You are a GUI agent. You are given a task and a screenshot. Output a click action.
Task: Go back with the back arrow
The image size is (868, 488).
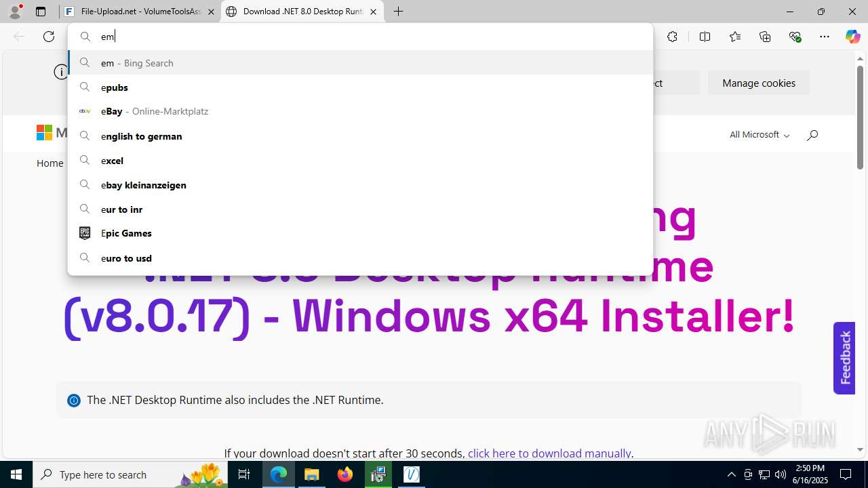point(19,37)
